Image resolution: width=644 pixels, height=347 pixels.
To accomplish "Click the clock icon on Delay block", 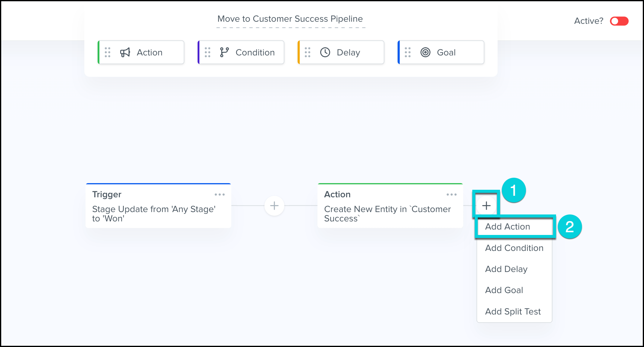I will point(325,52).
